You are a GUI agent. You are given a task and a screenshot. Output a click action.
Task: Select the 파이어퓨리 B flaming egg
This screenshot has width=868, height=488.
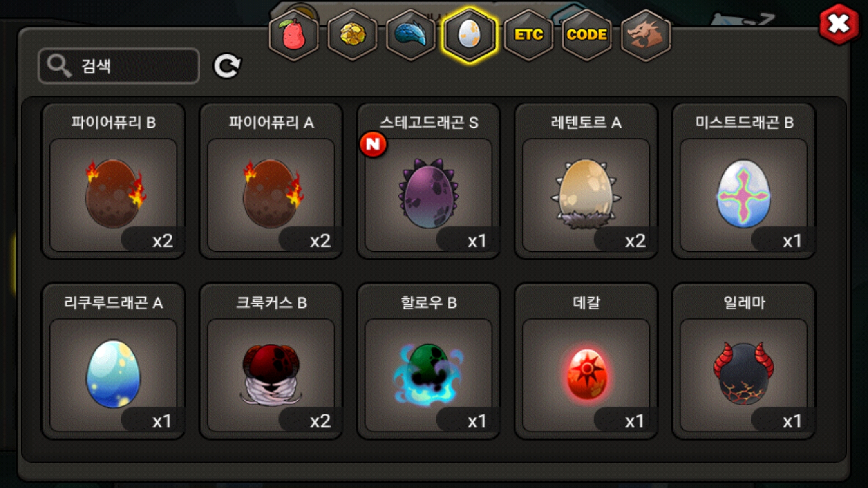point(113,181)
